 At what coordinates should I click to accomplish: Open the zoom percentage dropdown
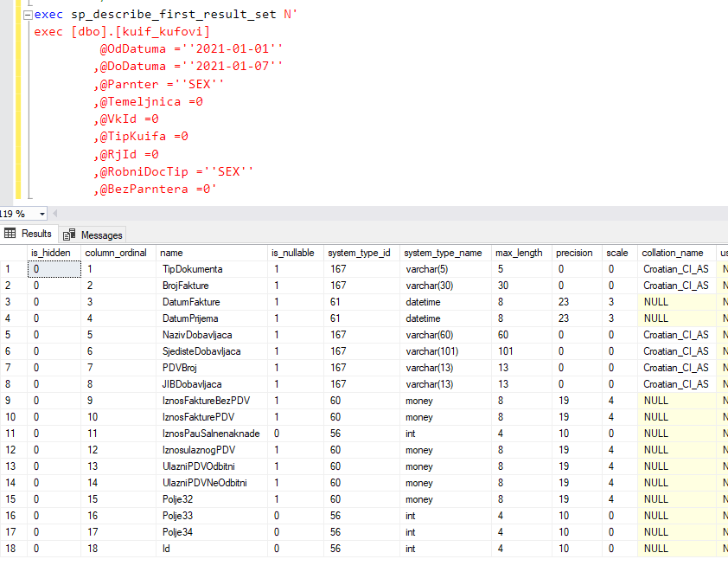42,214
